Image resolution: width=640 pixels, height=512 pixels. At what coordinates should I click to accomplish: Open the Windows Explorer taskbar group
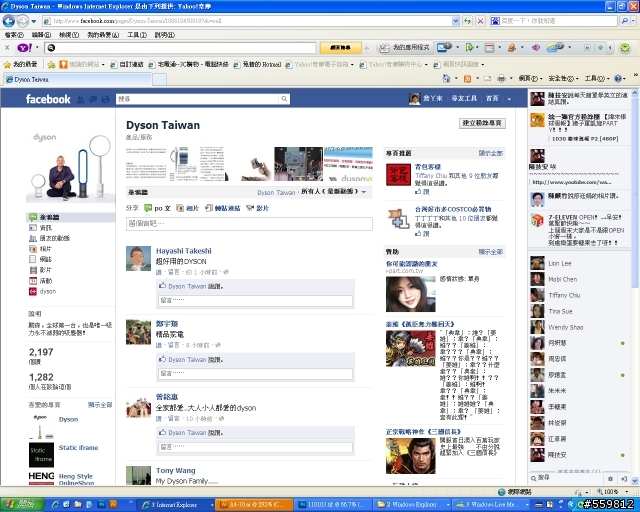412,505
